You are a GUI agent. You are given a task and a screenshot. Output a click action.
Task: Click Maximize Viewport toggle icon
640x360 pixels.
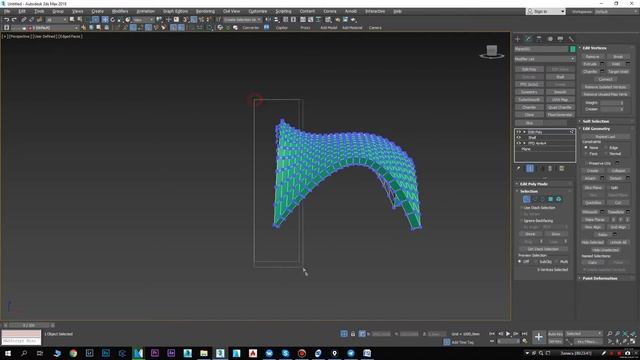(x=633, y=341)
